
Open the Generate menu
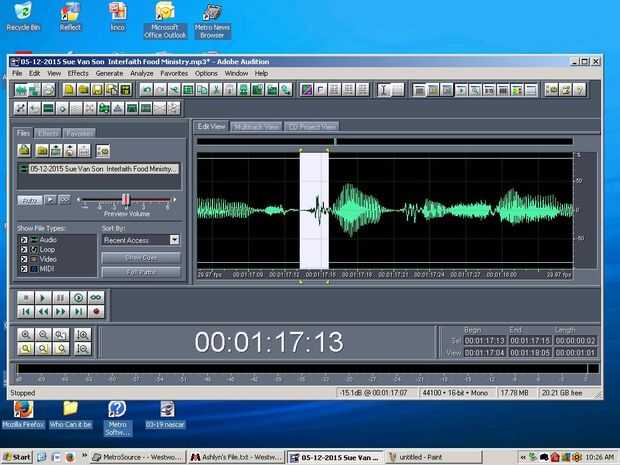pos(109,73)
